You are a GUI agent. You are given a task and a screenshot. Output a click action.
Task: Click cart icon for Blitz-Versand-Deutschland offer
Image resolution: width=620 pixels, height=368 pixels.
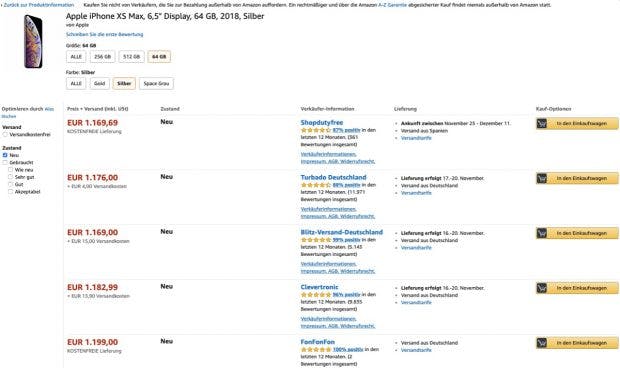point(542,233)
